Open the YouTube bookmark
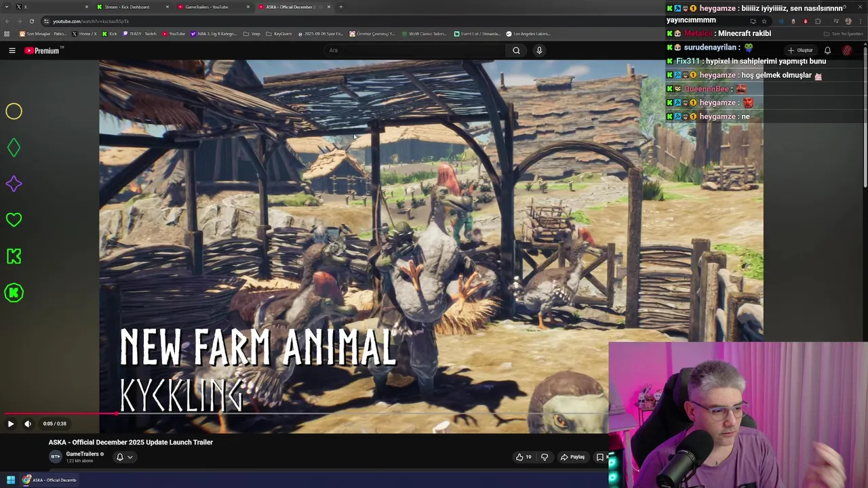This screenshot has width=868, height=488. (x=174, y=34)
